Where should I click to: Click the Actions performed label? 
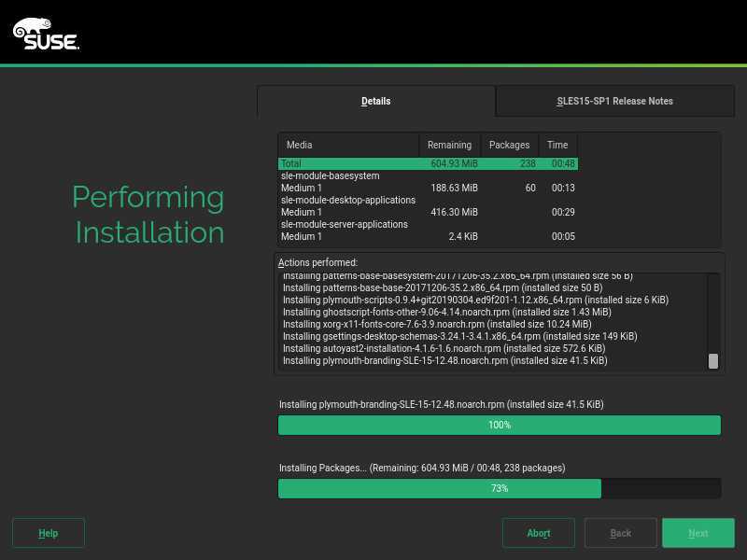[x=317, y=263]
